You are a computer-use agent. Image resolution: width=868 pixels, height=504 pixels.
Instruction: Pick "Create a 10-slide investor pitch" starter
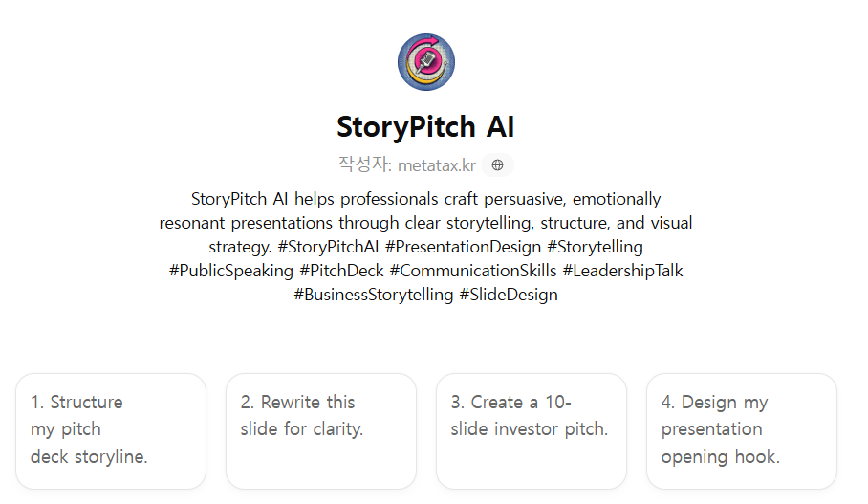pos(532,430)
